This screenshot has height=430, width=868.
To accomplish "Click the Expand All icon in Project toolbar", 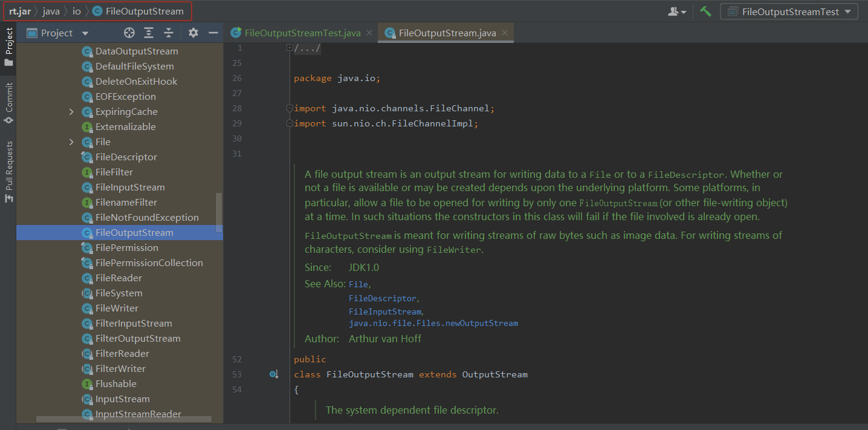I will tap(149, 33).
